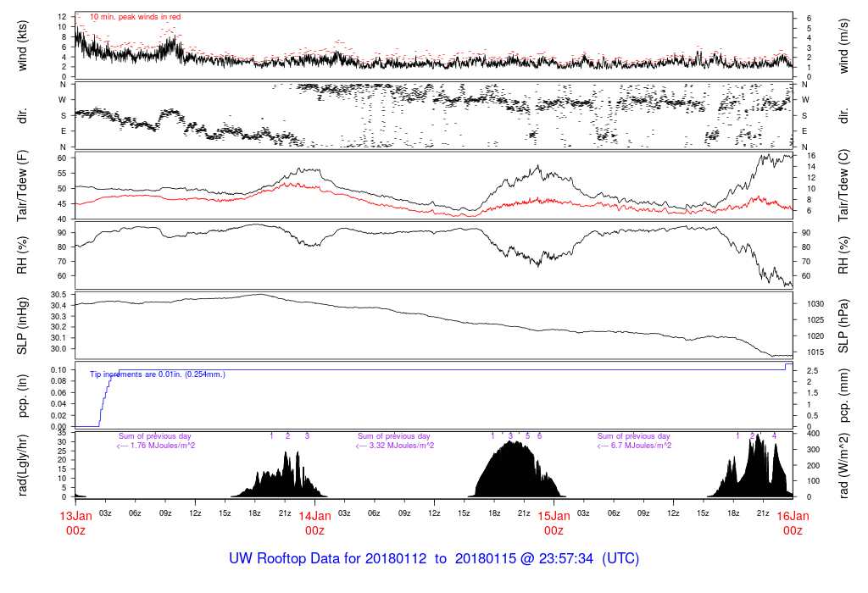
Task: Click the '1015' hPa tick value
Action: [x=815, y=352]
